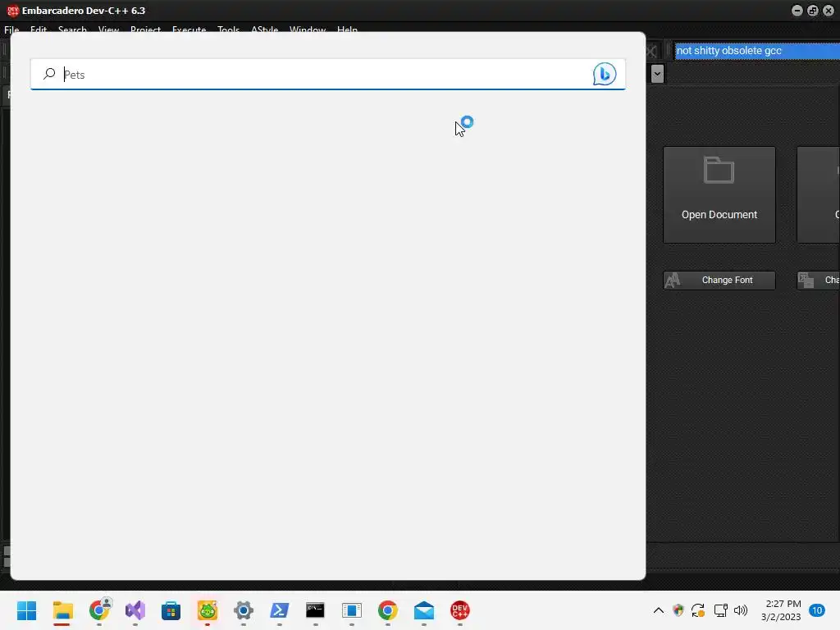The height and width of the screenshot is (630, 840).
Task: Click the Open Document tile in Dev-C++
Action: pyautogui.click(x=719, y=194)
